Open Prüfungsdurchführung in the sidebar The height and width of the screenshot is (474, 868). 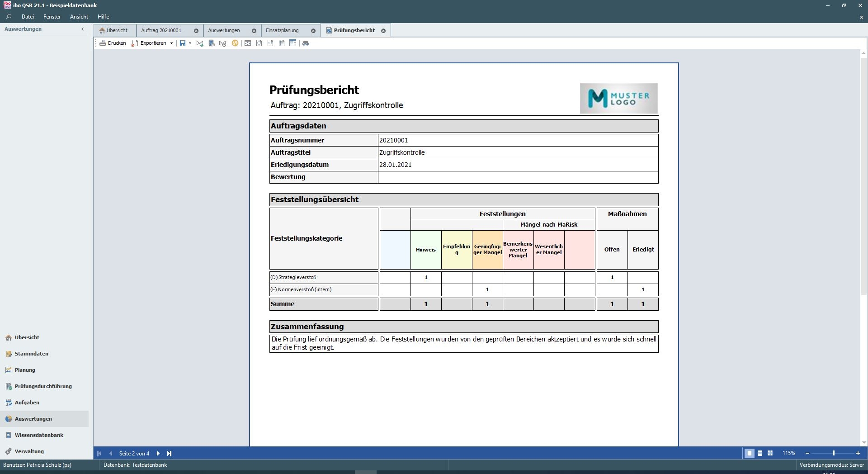tap(44, 386)
